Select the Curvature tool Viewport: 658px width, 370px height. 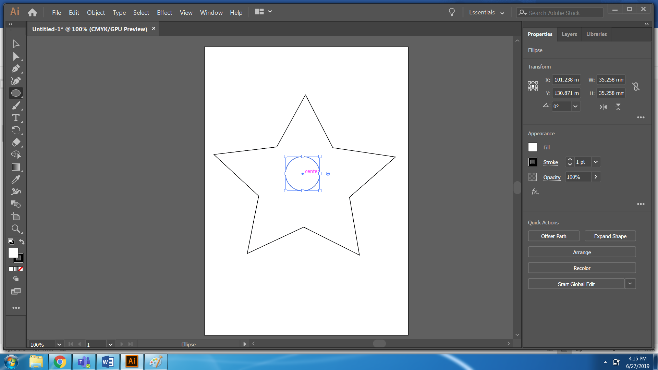[16, 81]
